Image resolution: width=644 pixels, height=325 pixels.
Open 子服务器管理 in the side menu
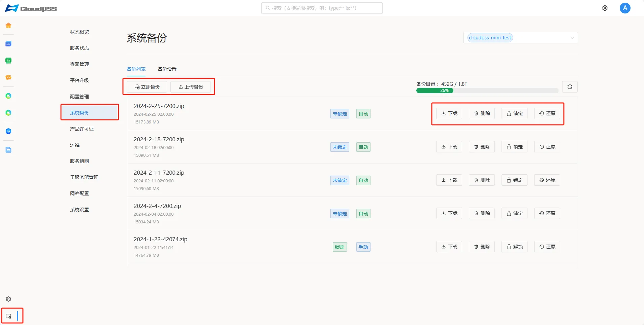[84, 177]
